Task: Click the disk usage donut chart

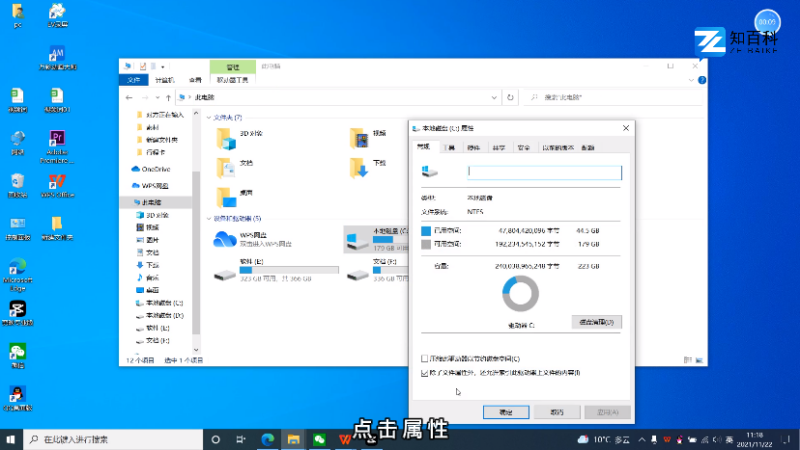Action: 520,295
